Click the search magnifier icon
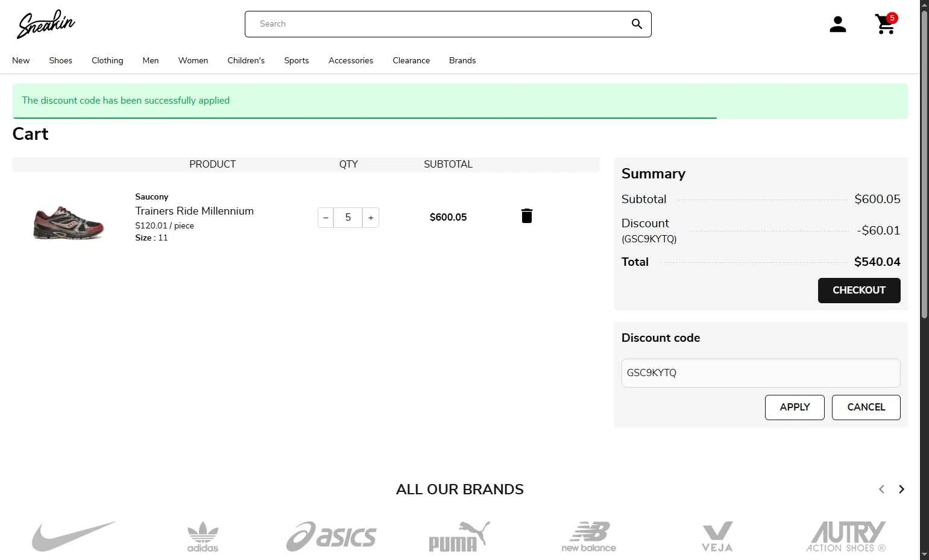This screenshot has width=929, height=560. pyautogui.click(x=637, y=24)
